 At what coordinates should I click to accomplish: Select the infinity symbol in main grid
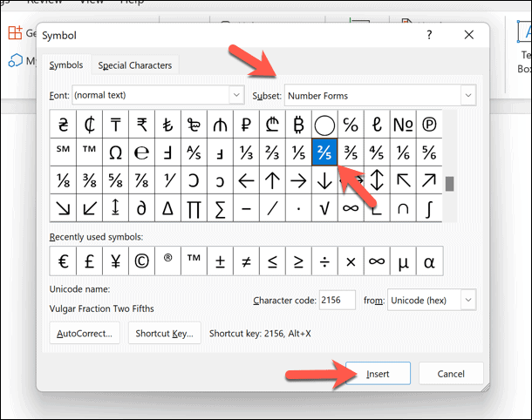pos(351,207)
